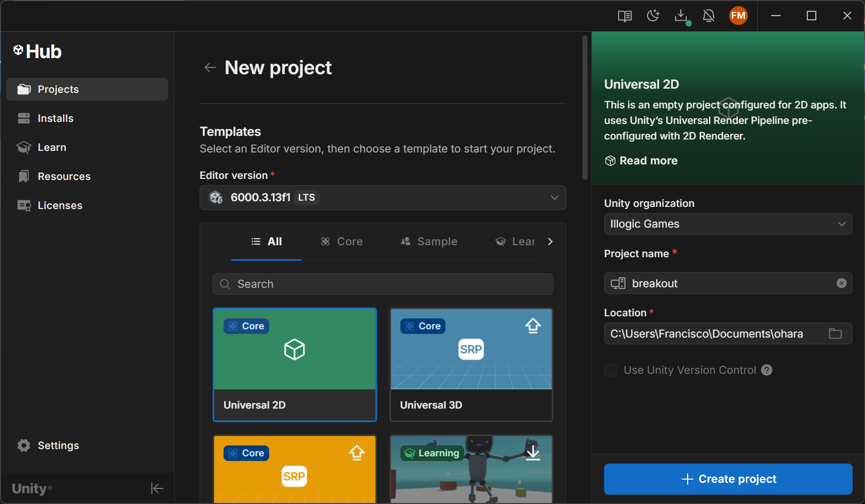Open Resources in the sidebar
Viewport: 865px width, 504px height.
tap(87, 176)
